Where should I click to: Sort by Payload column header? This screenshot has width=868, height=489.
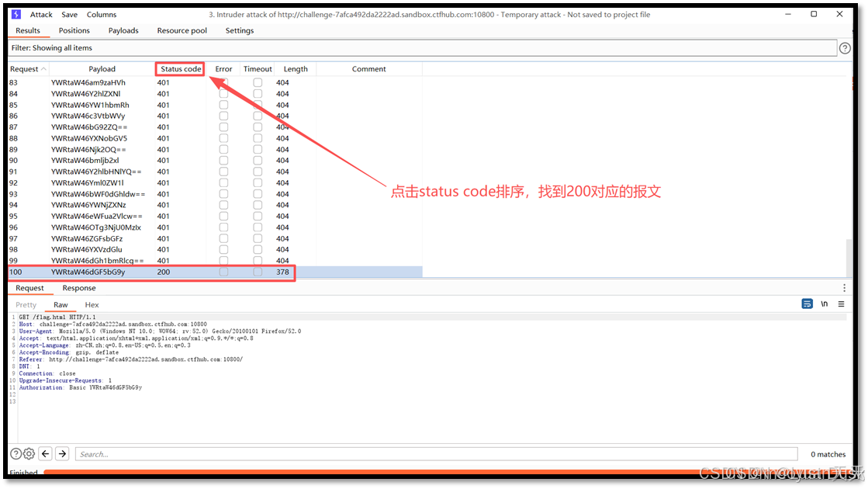[102, 68]
